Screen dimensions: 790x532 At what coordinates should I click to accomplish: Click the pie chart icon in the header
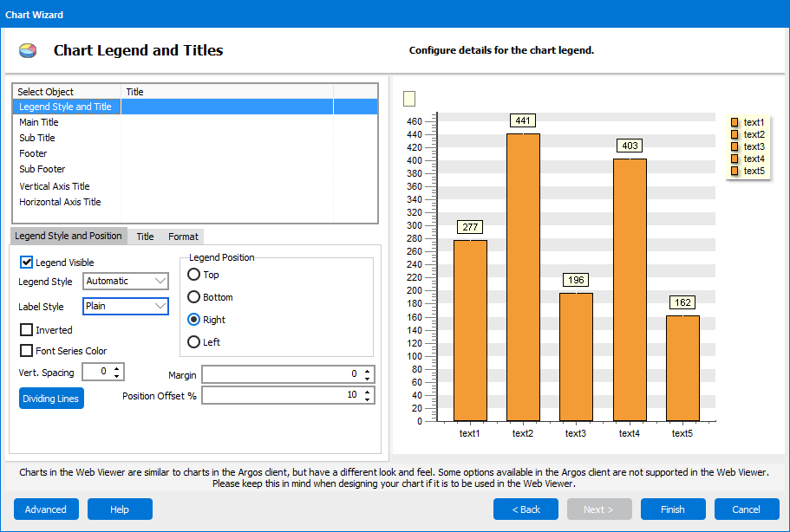pyautogui.click(x=27, y=49)
